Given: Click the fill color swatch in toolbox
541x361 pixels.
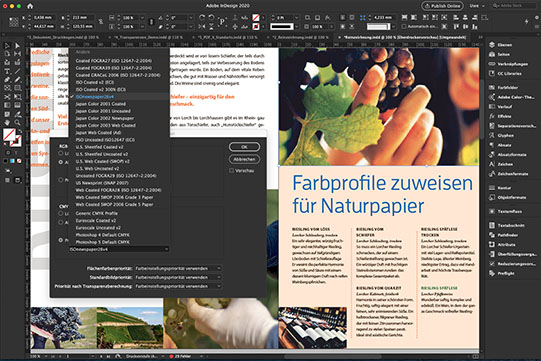Looking at the screenshot, I should (x=9, y=134).
